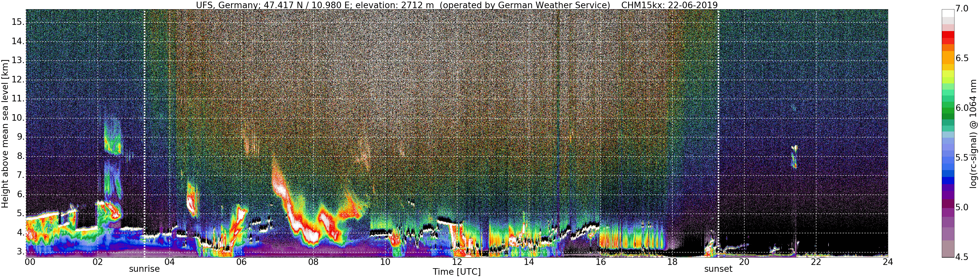980x278 pixels.
Task: Click the 04 tick on the time axis
Action: point(169,262)
